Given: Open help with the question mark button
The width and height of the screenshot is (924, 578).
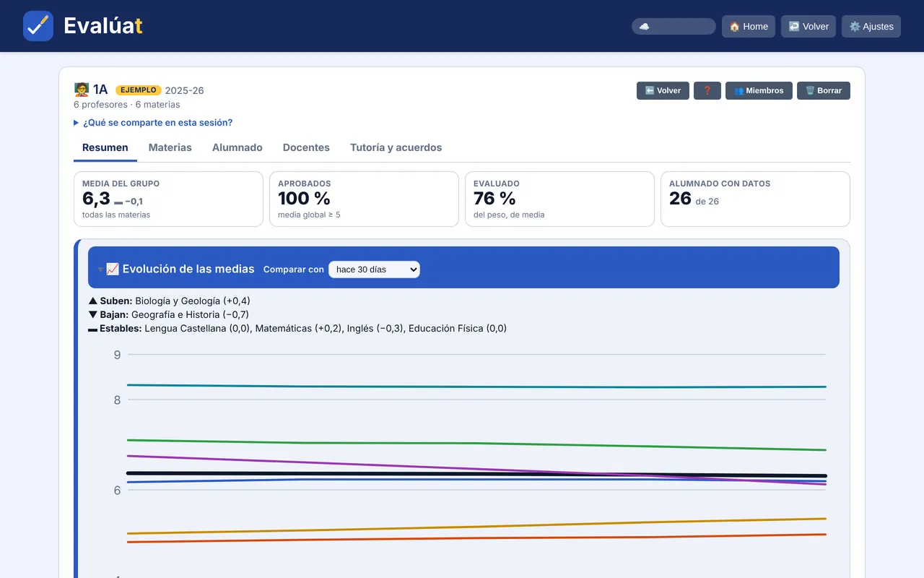Looking at the screenshot, I should (707, 90).
